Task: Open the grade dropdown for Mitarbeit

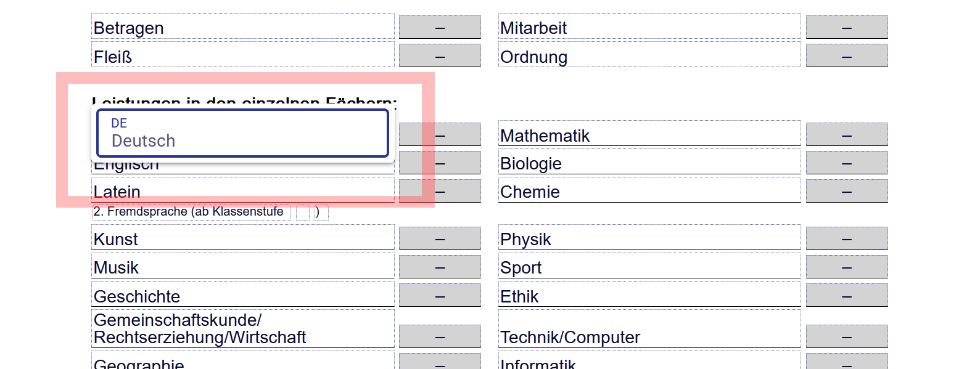Action: coord(847,28)
